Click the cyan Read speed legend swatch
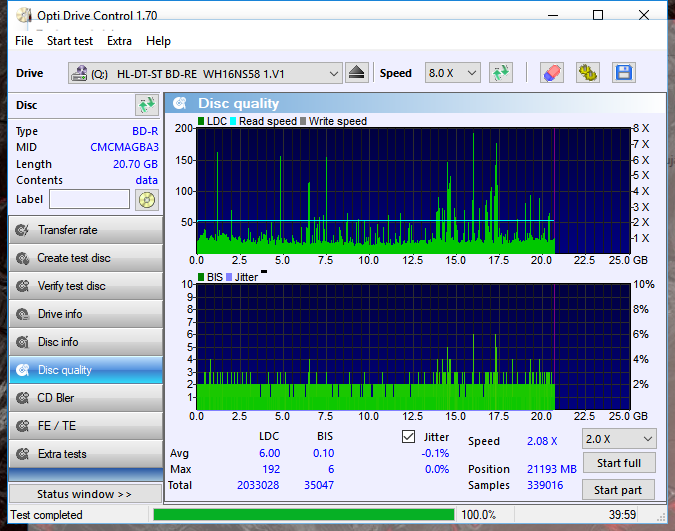The image size is (675, 531). pos(233,121)
